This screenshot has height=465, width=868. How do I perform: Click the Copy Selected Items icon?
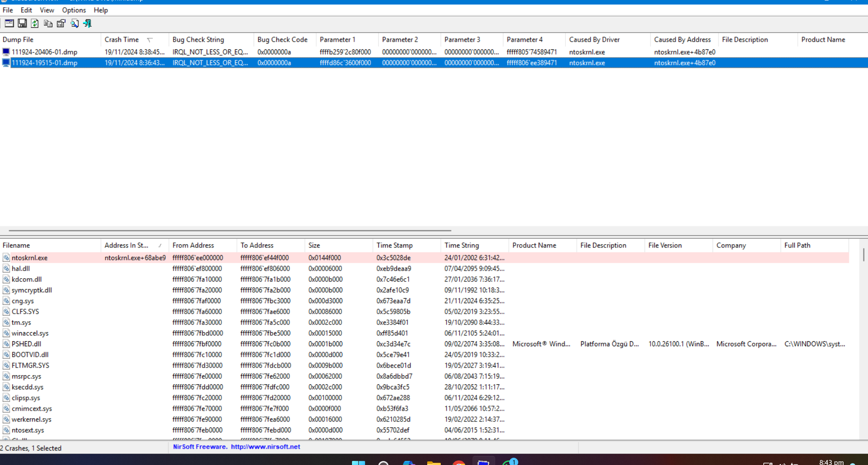(48, 24)
